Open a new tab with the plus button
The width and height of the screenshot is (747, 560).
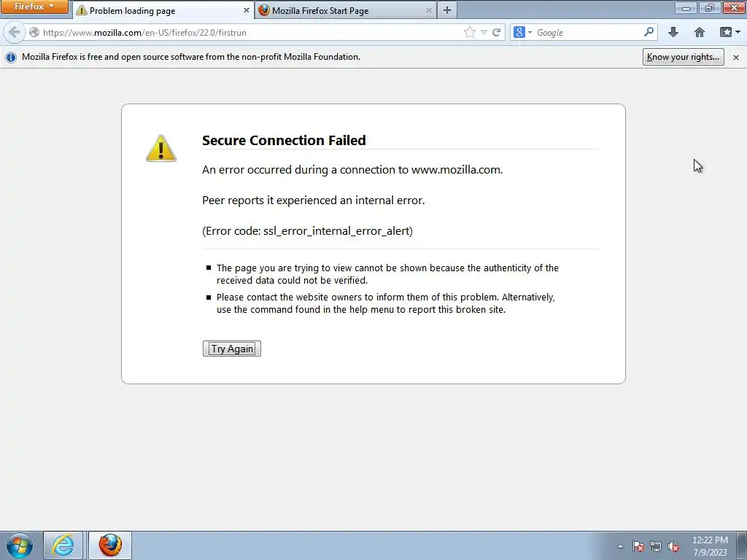pos(447,10)
